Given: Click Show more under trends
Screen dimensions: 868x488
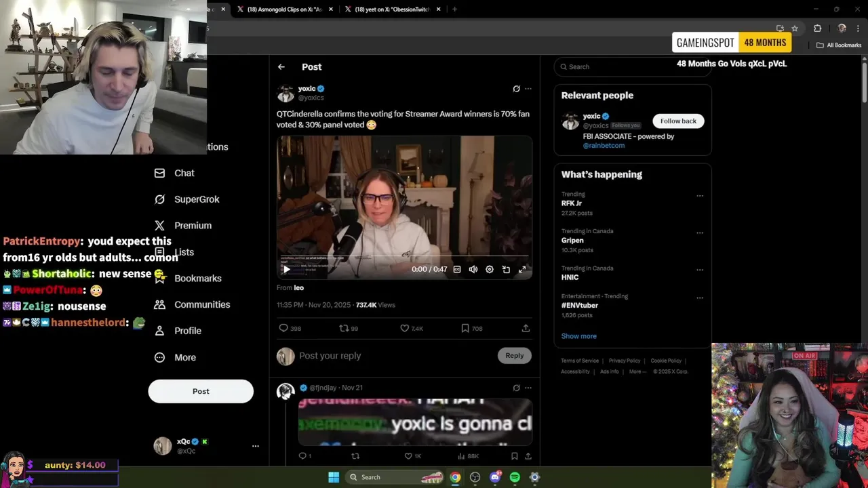Looking at the screenshot, I should pos(578,336).
